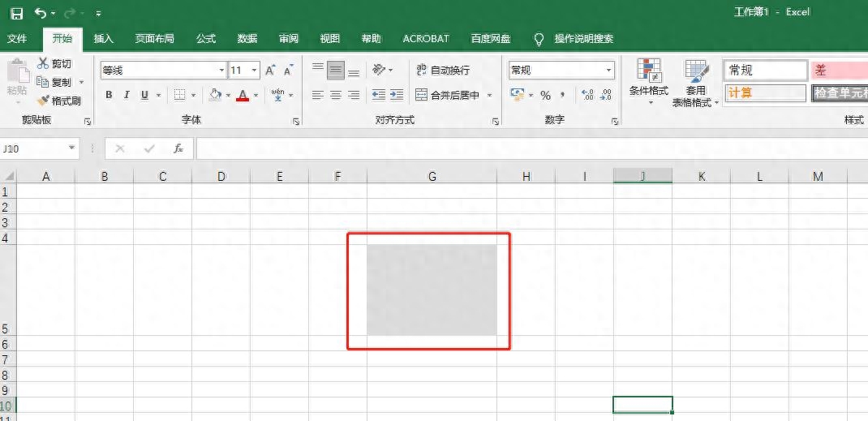Toggle Italic formatting
Image resolution: width=868 pixels, height=421 pixels.
[x=127, y=95]
